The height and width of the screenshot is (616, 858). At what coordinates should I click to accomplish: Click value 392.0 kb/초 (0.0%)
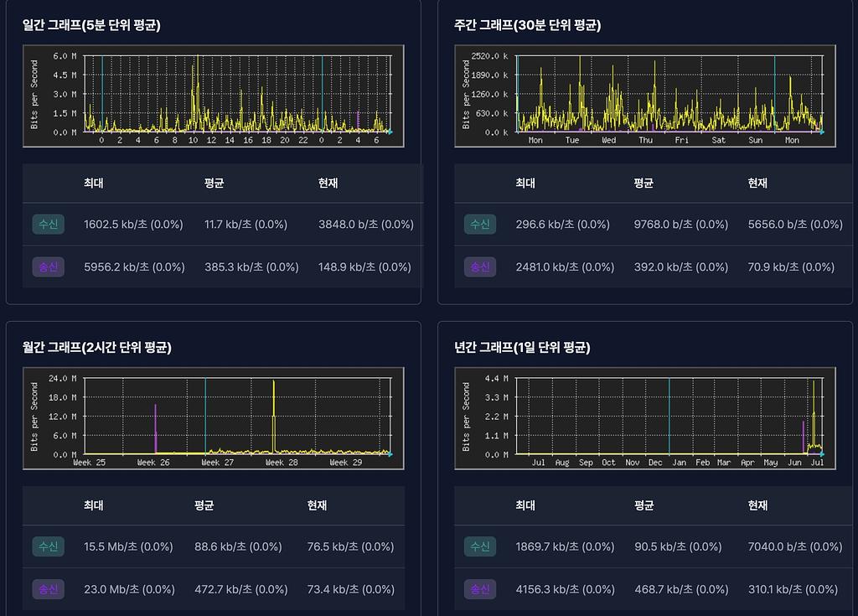click(681, 267)
